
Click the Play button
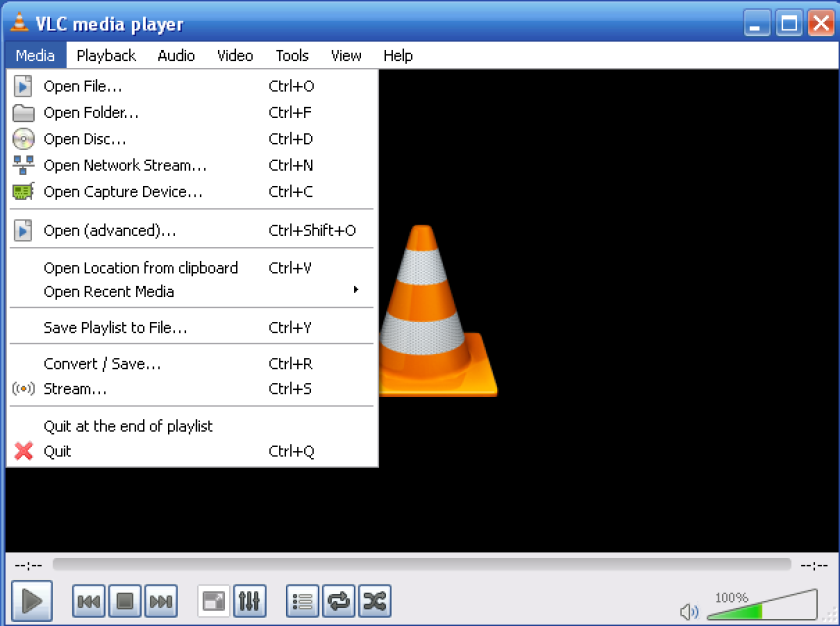coord(32,601)
